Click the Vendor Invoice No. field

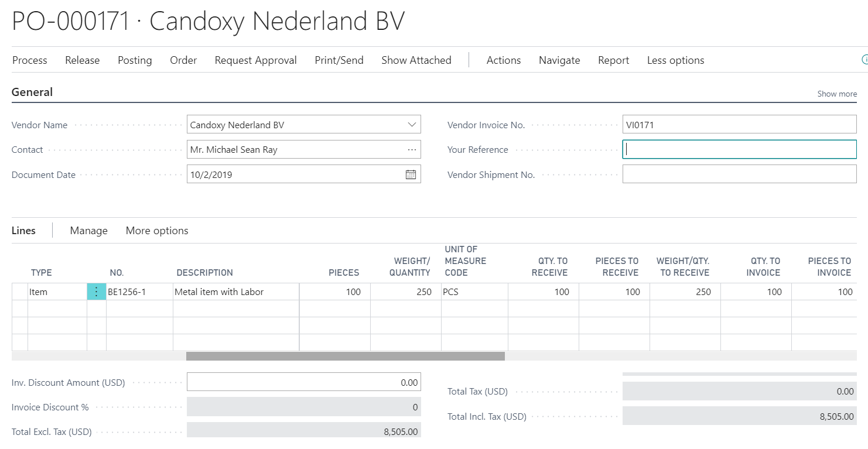[x=740, y=125]
